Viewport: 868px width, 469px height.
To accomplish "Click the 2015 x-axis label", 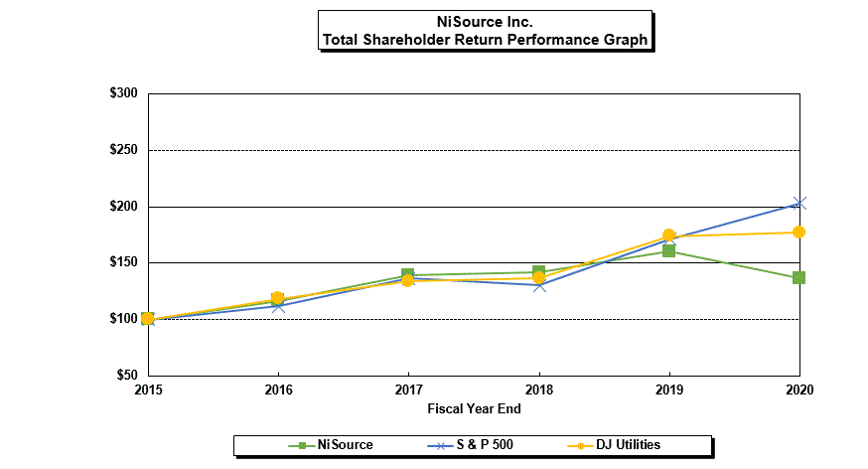I will [148, 390].
